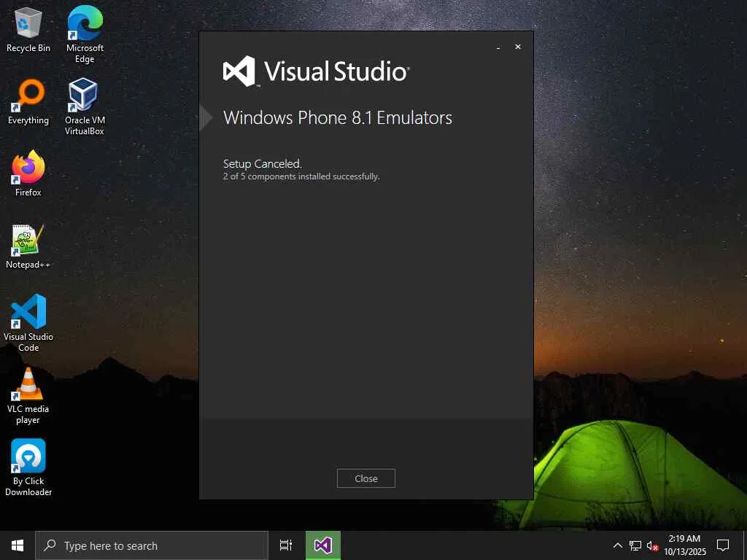Select the Oracle VM VirtualBox desktop icon
747x560 pixels.
85,106
